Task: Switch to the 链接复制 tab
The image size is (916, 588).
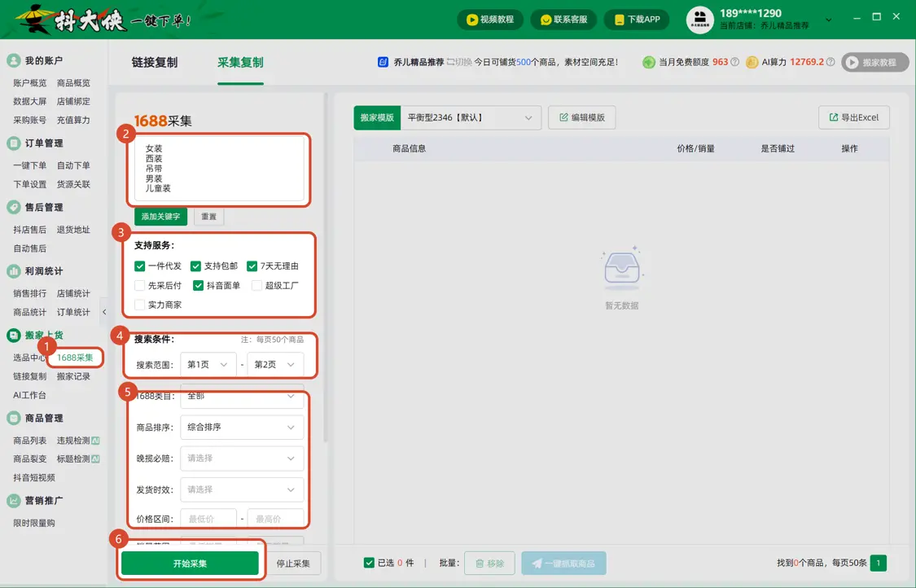Action: pyautogui.click(x=154, y=63)
